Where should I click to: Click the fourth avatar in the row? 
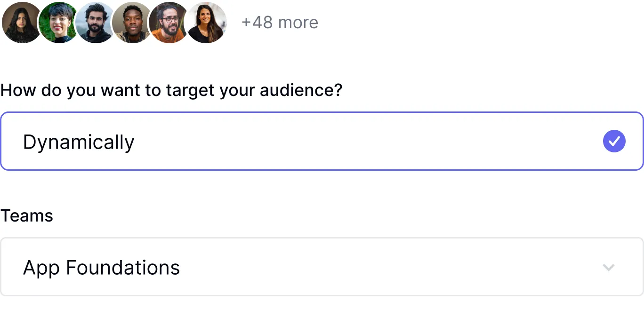click(x=132, y=23)
